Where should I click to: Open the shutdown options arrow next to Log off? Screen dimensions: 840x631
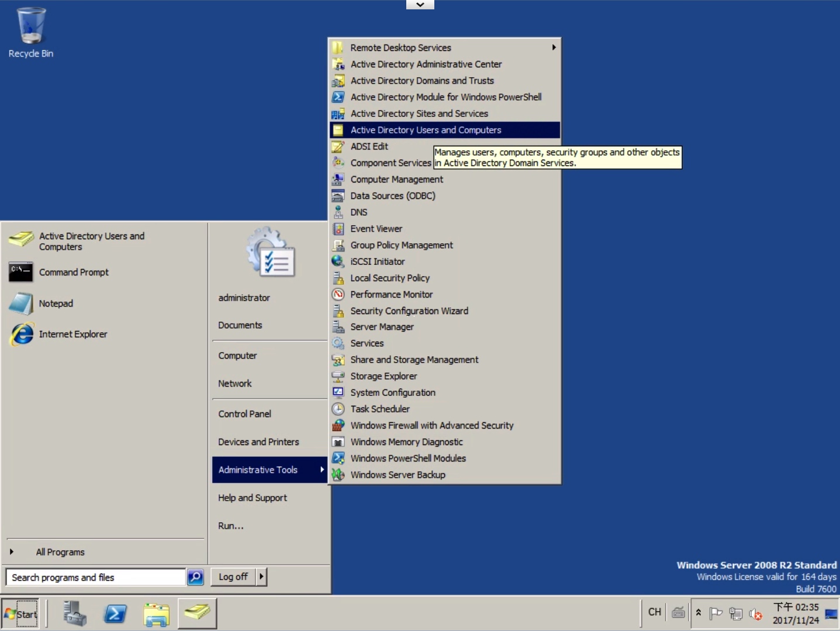[x=261, y=577]
